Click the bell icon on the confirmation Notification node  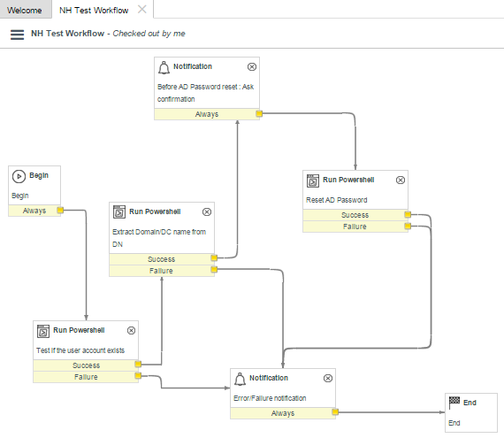coord(164,67)
